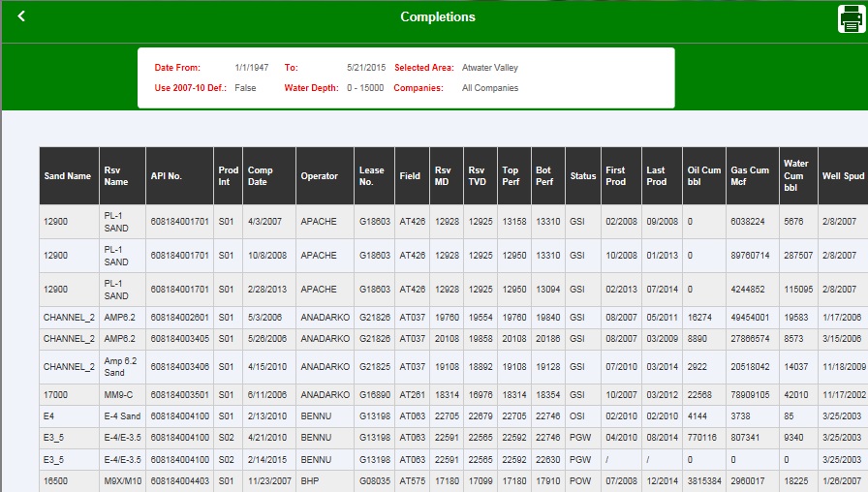868x492 pixels.
Task: Select the Amp 6.2 Sand reservoir cell
Action: click(120, 366)
